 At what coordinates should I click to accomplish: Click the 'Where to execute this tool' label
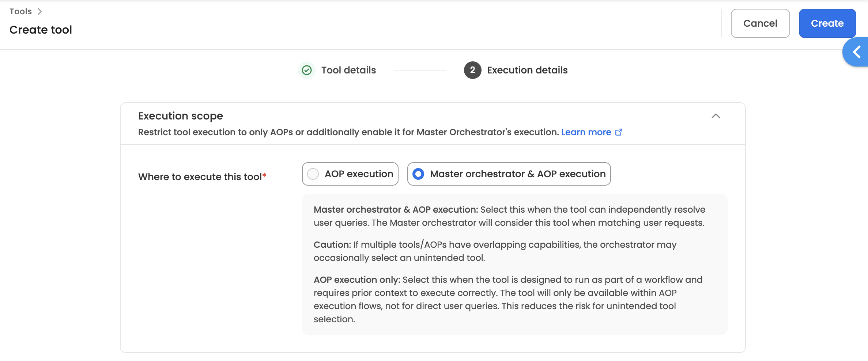click(202, 177)
